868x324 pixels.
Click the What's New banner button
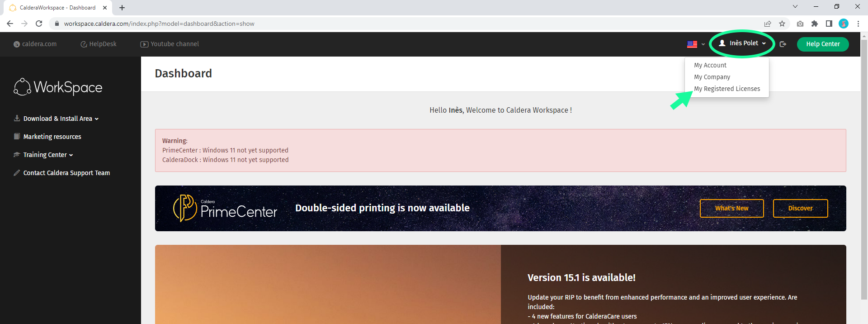pyautogui.click(x=731, y=208)
